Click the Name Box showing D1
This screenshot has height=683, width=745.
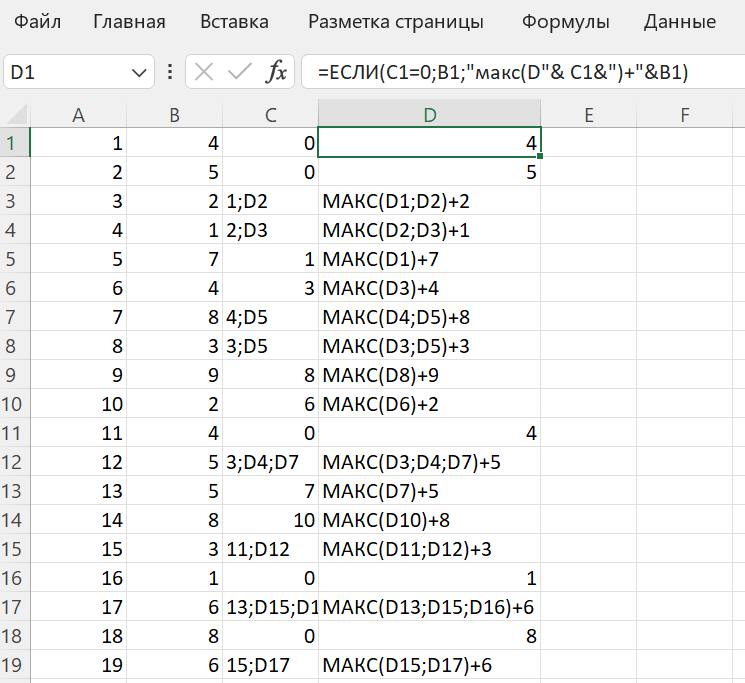[65, 73]
